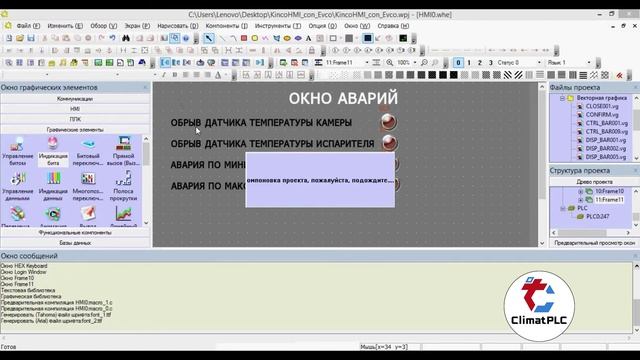Pick the Битовый переключатель component

pos(88,151)
